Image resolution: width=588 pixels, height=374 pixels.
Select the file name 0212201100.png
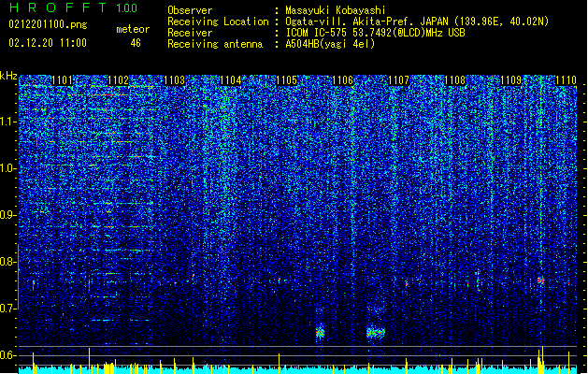(48, 25)
